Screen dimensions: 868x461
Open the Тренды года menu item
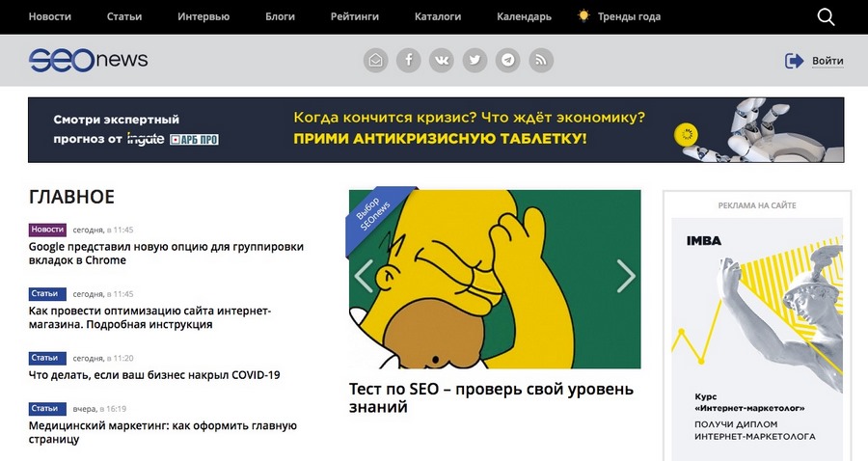tap(629, 16)
